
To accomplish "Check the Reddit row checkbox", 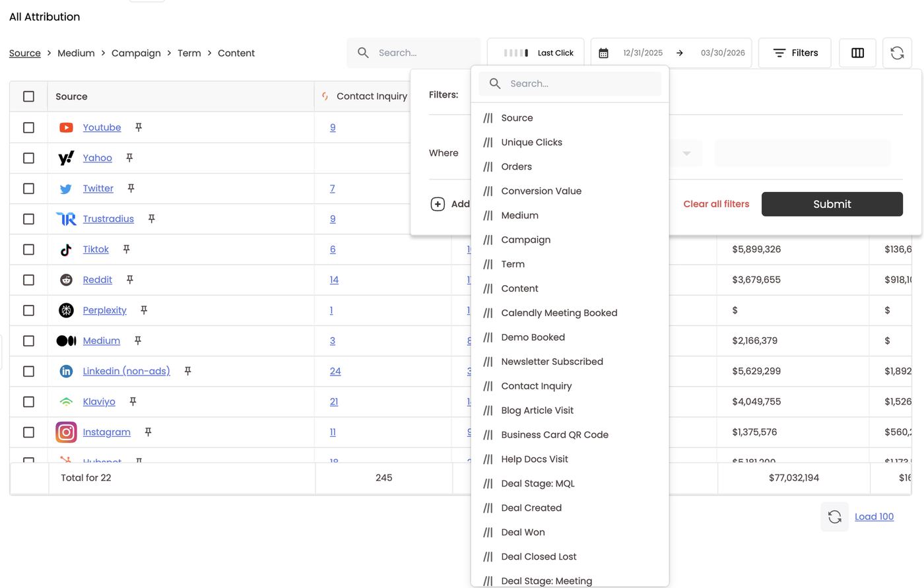I will tap(28, 280).
